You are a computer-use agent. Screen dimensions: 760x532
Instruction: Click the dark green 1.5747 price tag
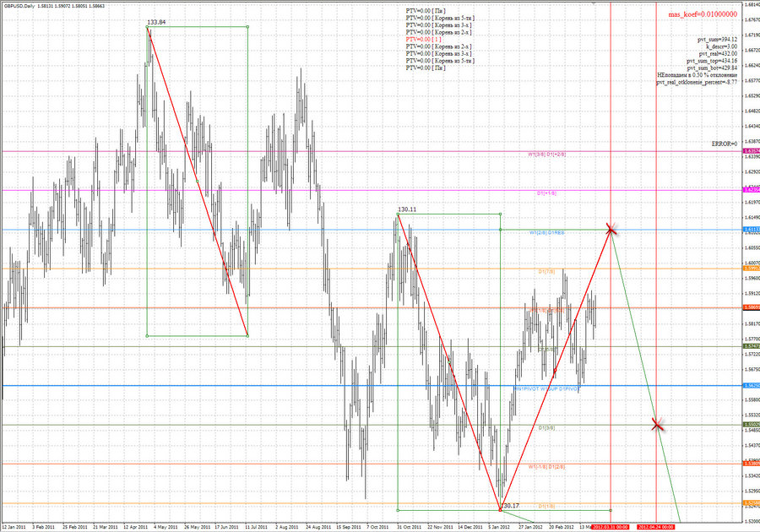(x=752, y=346)
